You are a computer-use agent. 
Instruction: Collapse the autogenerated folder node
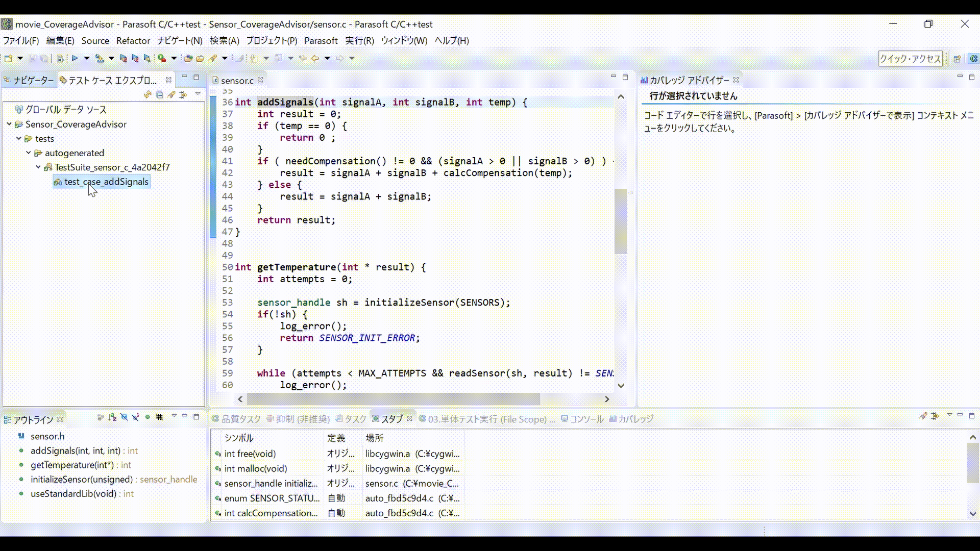29,153
